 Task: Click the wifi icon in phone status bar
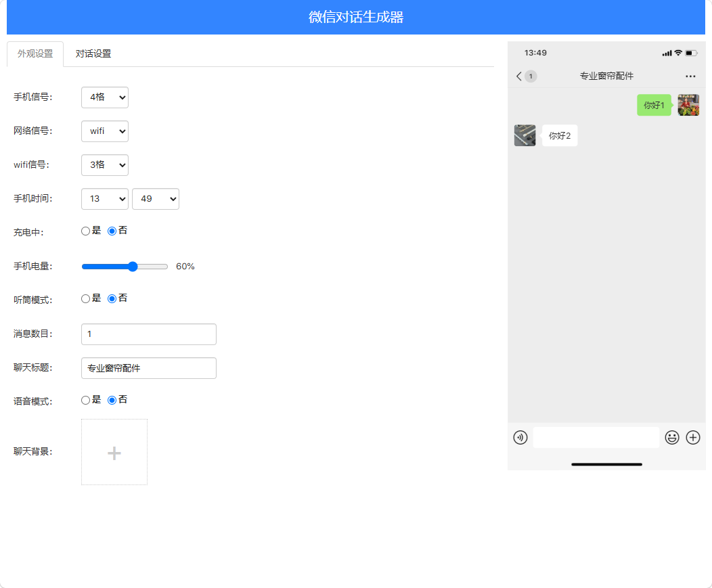click(x=678, y=53)
